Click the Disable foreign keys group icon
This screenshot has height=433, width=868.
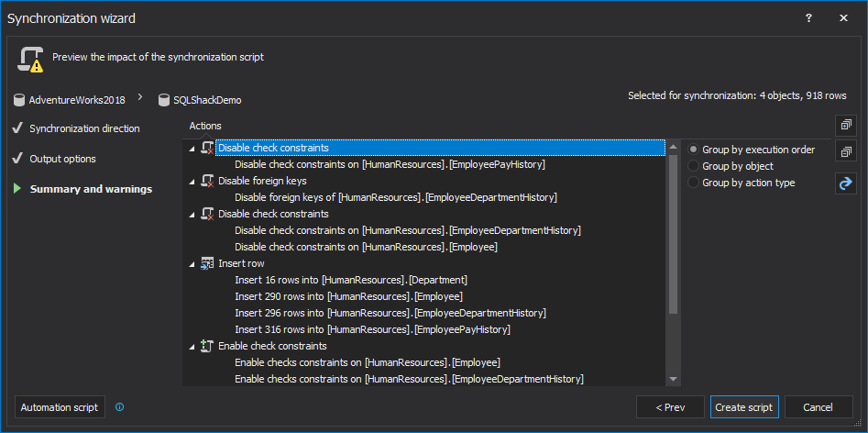click(x=207, y=181)
